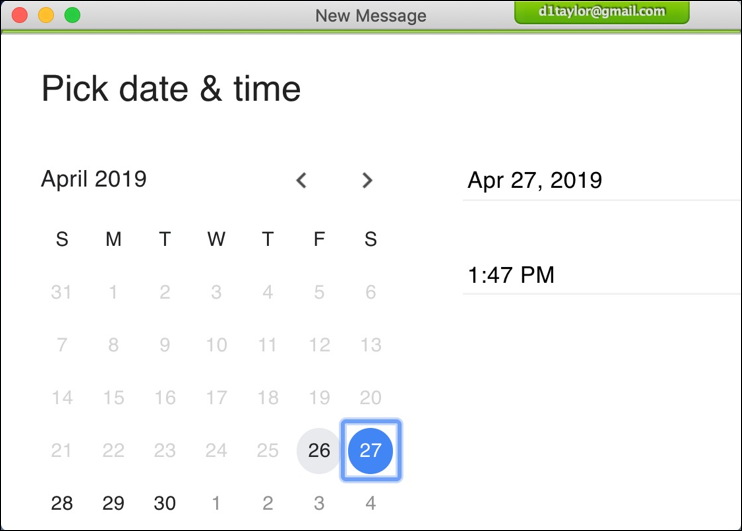
Task: Close the New Message window
Action: point(19,15)
